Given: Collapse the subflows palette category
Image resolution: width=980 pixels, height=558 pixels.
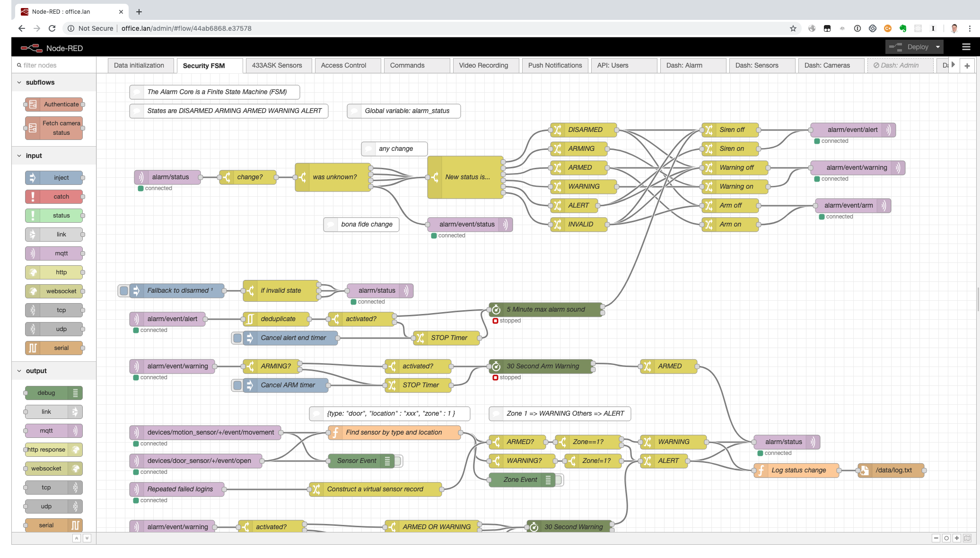Looking at the screenshot, I should [54, 82].
